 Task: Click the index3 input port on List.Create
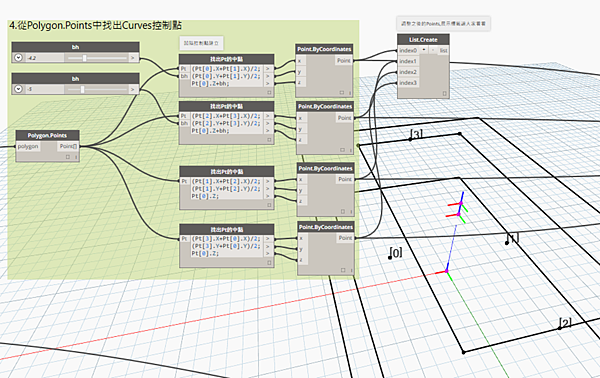[408, 83]
